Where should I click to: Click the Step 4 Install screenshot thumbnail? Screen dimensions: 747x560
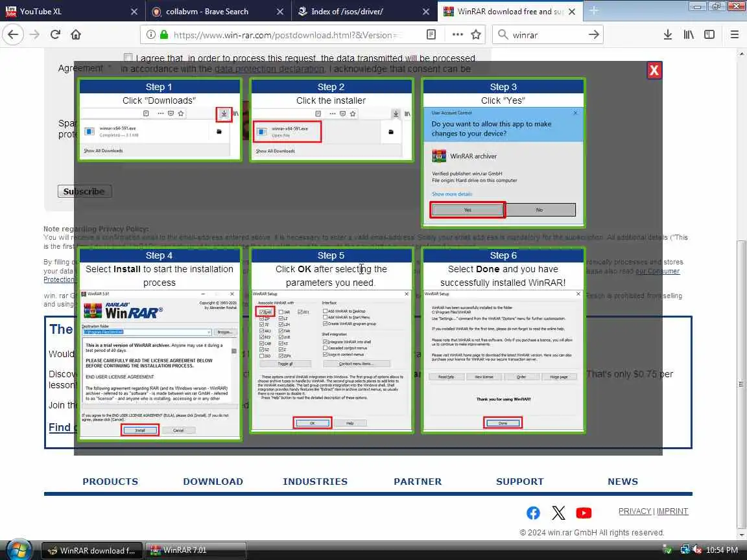tap(160, 364)
